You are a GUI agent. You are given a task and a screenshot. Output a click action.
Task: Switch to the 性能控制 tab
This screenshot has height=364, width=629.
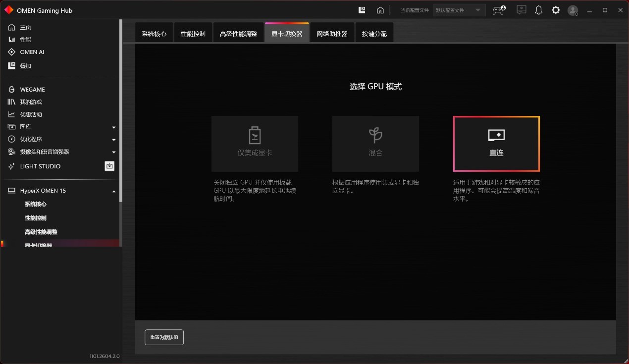coord(193,33)
